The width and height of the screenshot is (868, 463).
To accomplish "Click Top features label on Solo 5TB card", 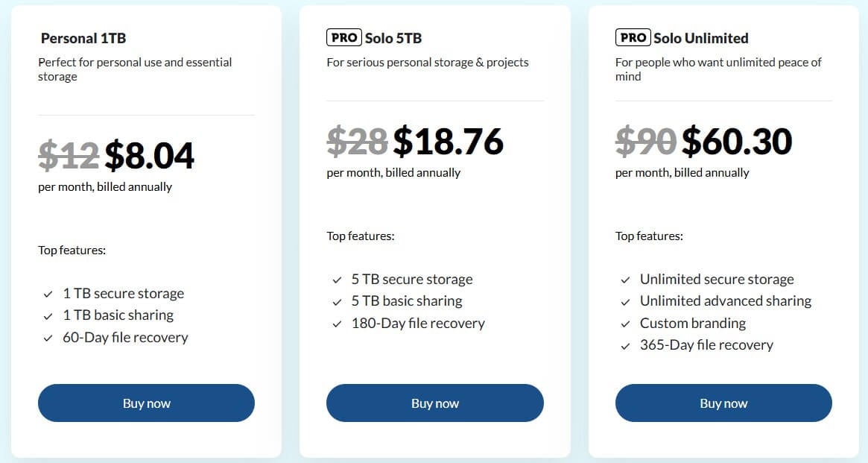I will pos(361,236).
